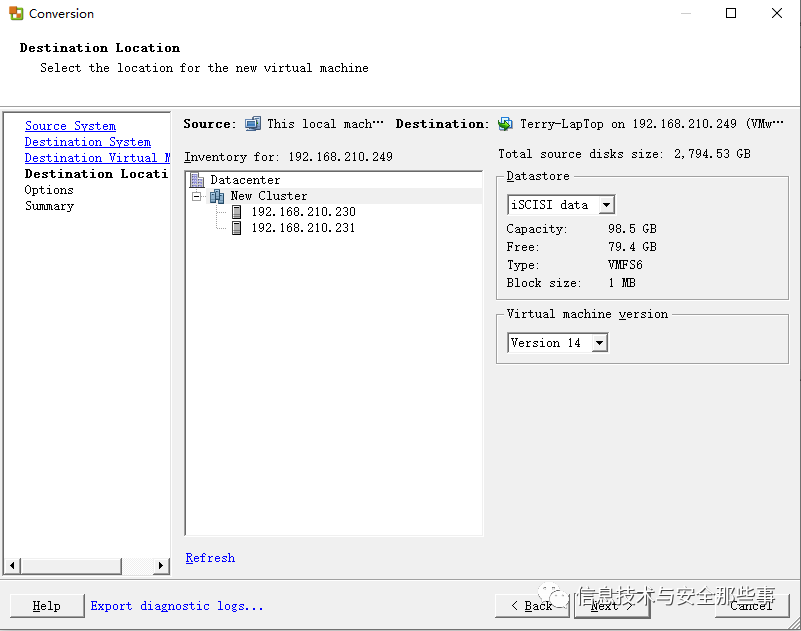Select the Datacenter tree item

tap(245, 180)
